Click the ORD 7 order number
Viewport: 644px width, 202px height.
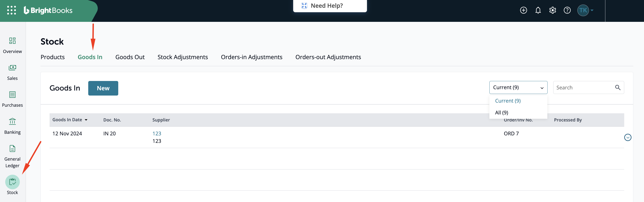[511, 134]
